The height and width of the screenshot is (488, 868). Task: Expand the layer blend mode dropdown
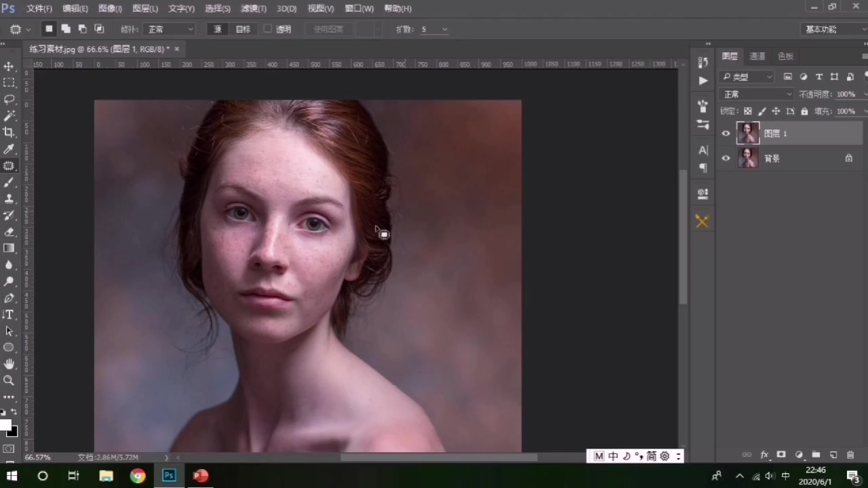(x=756, y=94)
